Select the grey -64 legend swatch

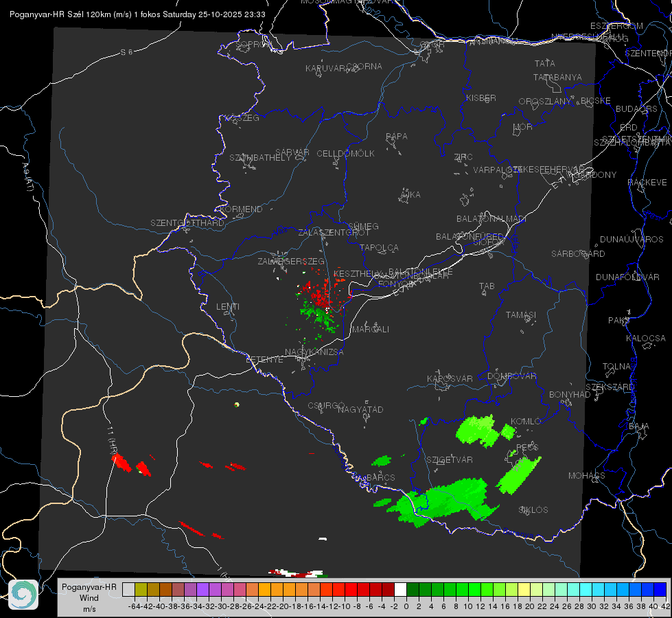pyautogui.click(x=128, y=590)
